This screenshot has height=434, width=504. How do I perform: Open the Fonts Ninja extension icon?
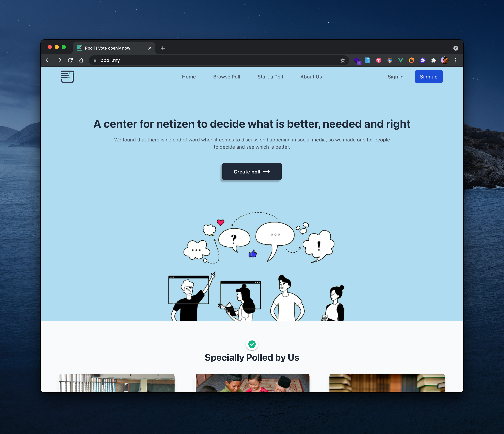point(367,60)
